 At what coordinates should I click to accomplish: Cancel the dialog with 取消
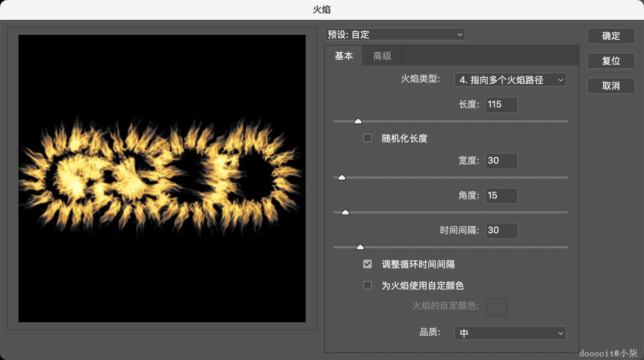click(611, 85)
